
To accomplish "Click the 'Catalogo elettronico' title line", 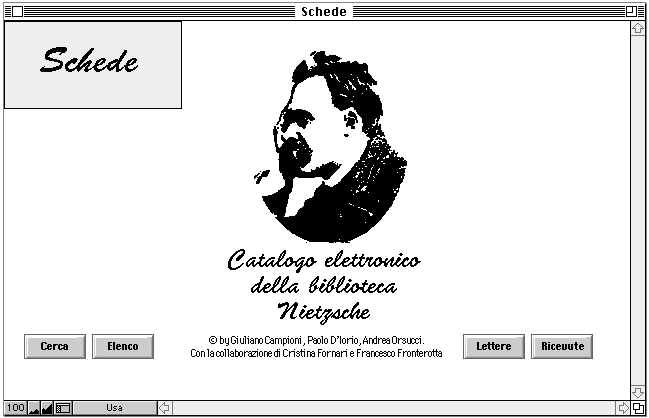I will (324, 260).
